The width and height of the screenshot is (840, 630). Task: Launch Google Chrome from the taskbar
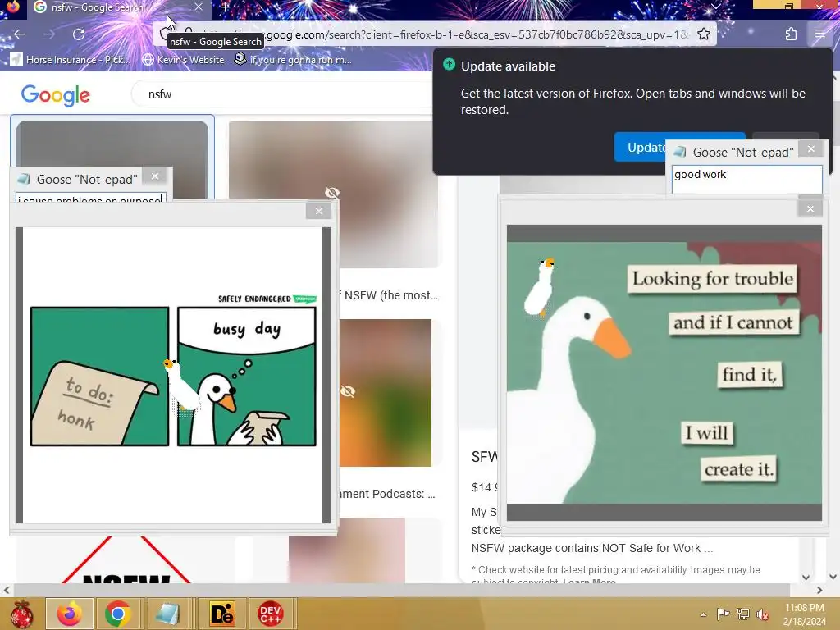tap(118, 614)
